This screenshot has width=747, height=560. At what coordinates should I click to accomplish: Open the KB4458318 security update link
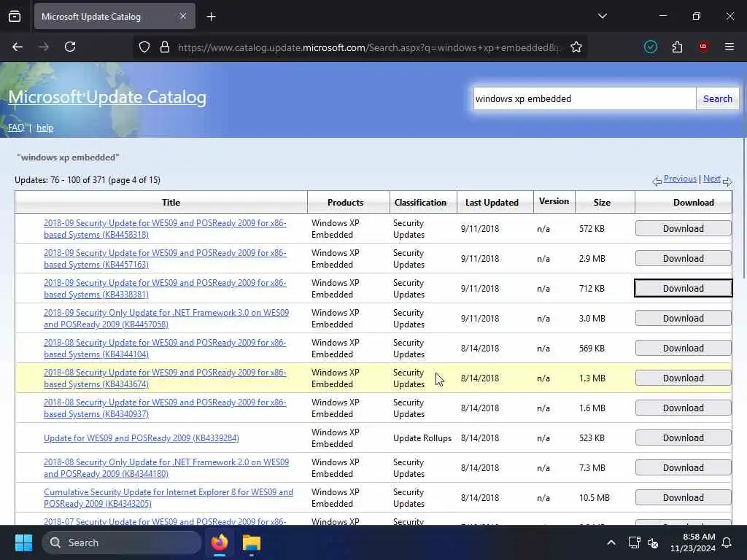pyautogui.click(x=165, y=228)
